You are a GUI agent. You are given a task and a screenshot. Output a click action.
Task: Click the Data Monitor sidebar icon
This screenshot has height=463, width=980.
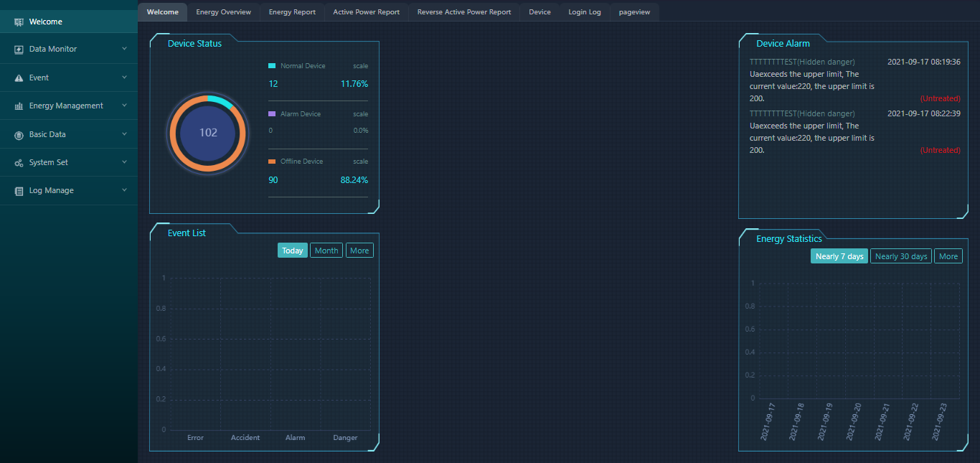(19, 50)
